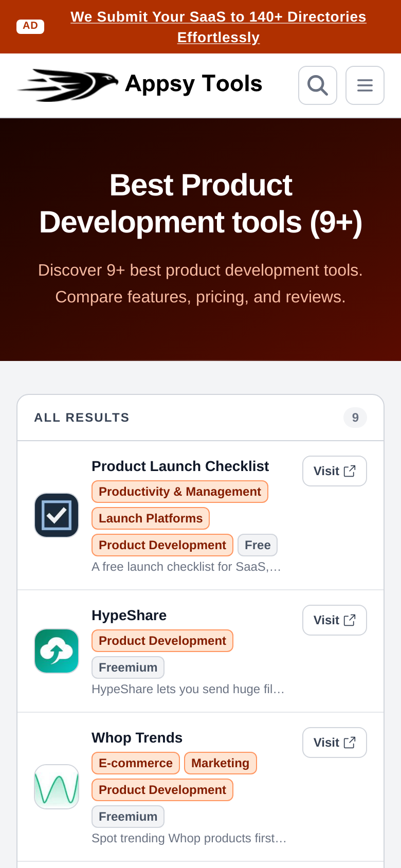The width and height of the screenshot is (401, 868).
Task: Click the Free pricing badge
Action: coord(258,545)
